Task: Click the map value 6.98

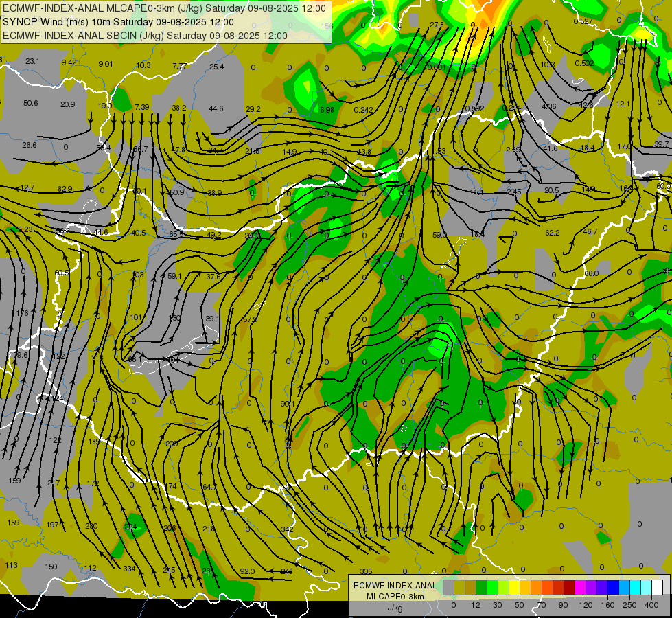Action: [x=327, y=110]
